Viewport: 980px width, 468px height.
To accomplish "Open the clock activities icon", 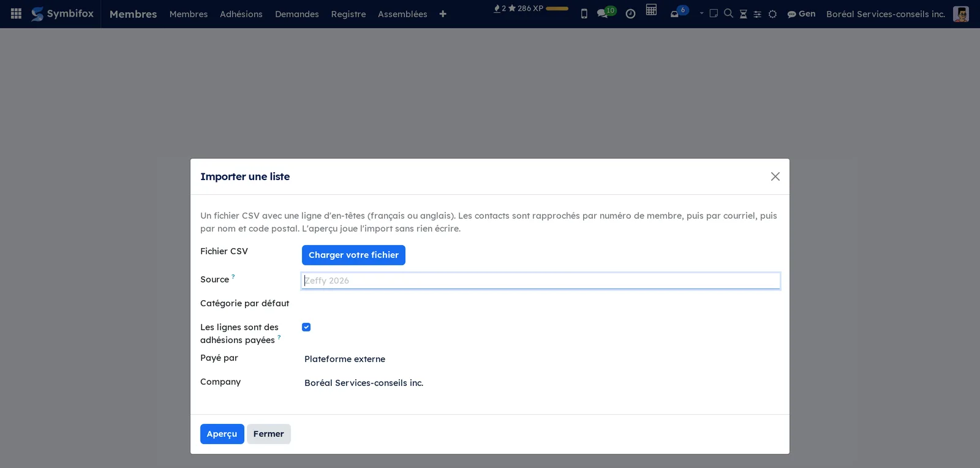I will (630, 13).
